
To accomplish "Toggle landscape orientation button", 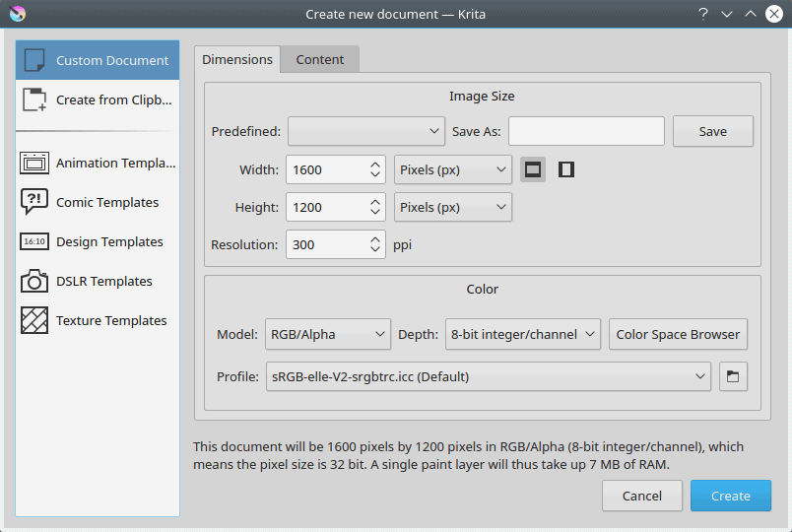I will [533, 169].
